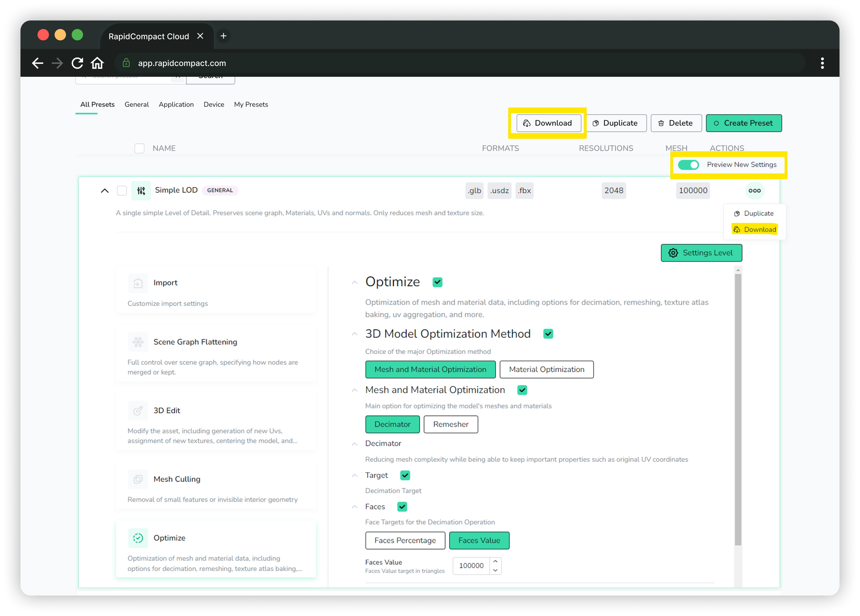Click the .glb format tag
This screenshot has height=616, width=860.
[474, 191]
